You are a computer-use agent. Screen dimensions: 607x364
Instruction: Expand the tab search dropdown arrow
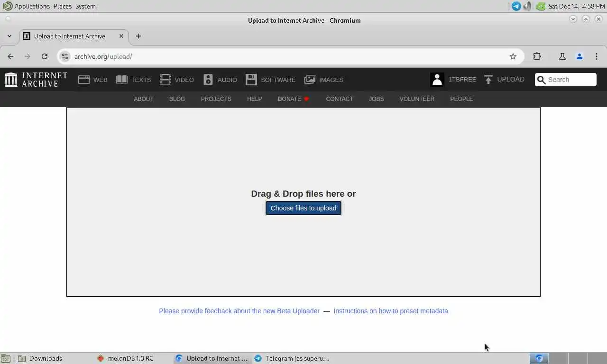coord(9,36)
